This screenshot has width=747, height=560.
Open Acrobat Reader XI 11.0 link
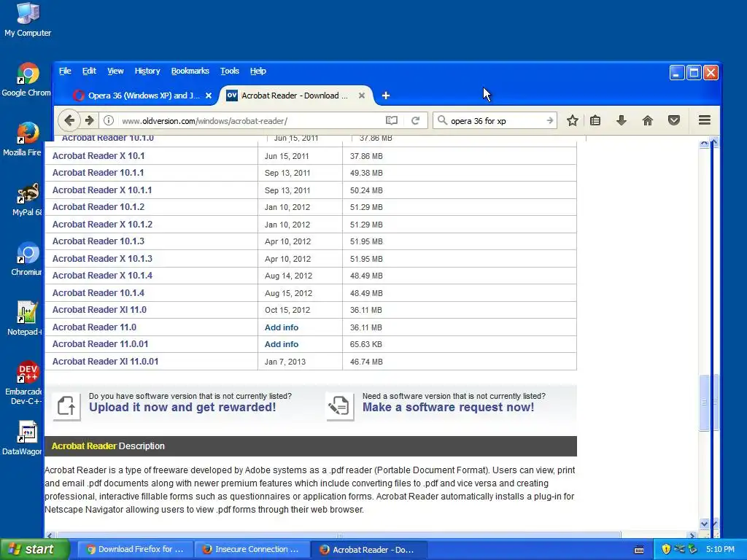[x=99, y=310]
